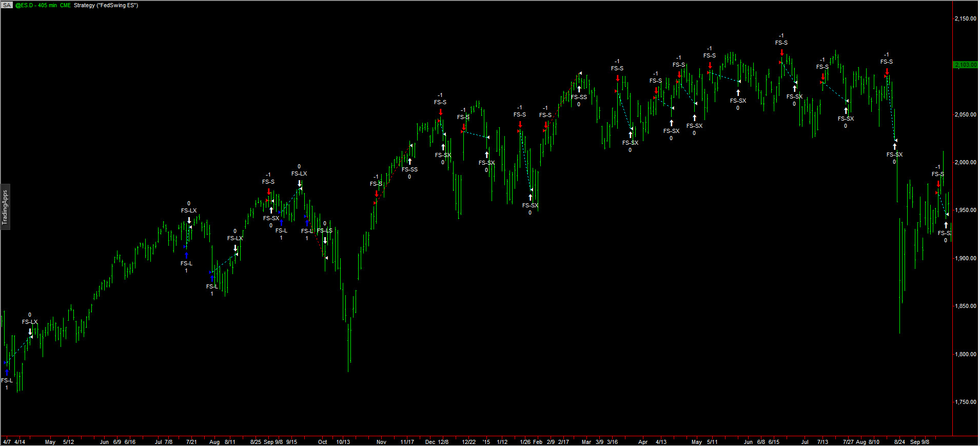This screenshot has width=980, height=446.
Task: Click the CME exchange label in header
Action: click(x=65, y=5)
